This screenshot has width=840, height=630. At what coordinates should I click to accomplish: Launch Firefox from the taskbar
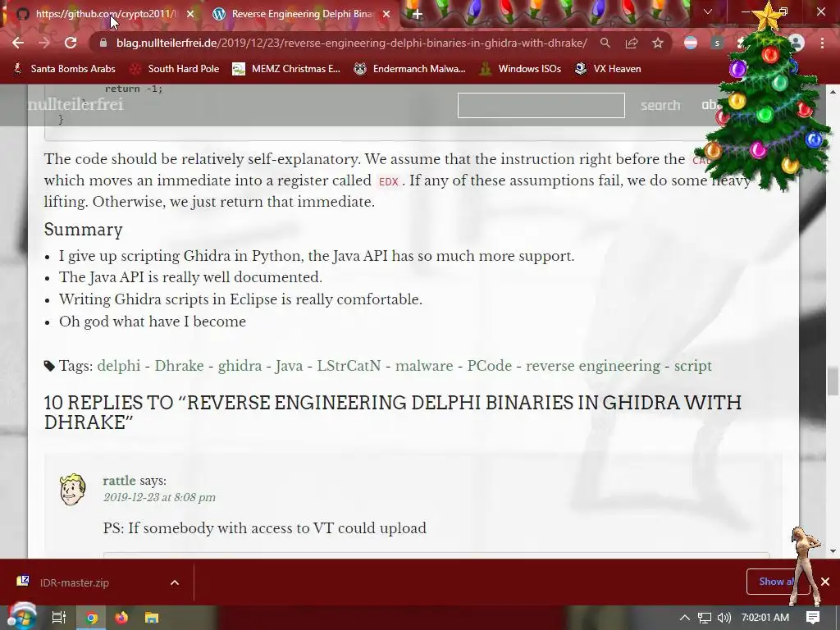coord(121,618)
